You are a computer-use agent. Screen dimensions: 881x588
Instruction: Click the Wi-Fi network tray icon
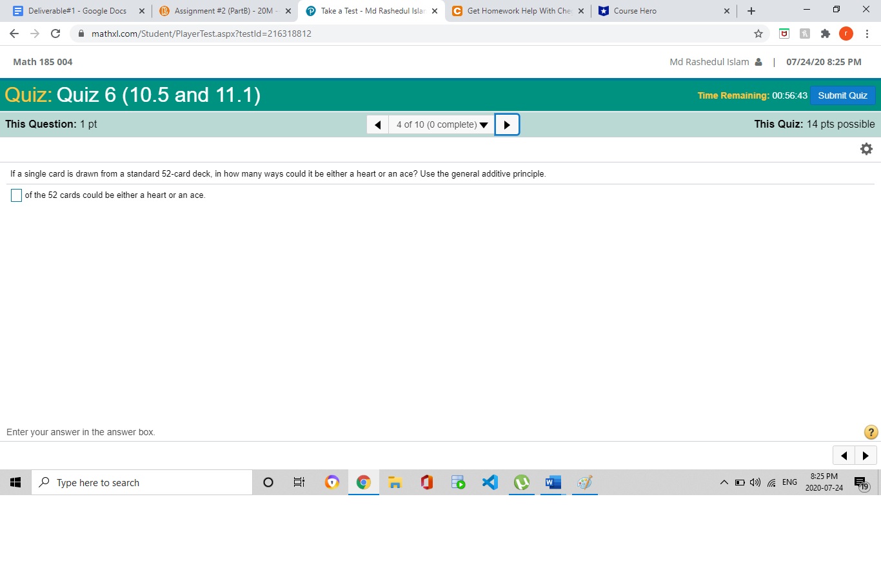(x=771, y=482)
